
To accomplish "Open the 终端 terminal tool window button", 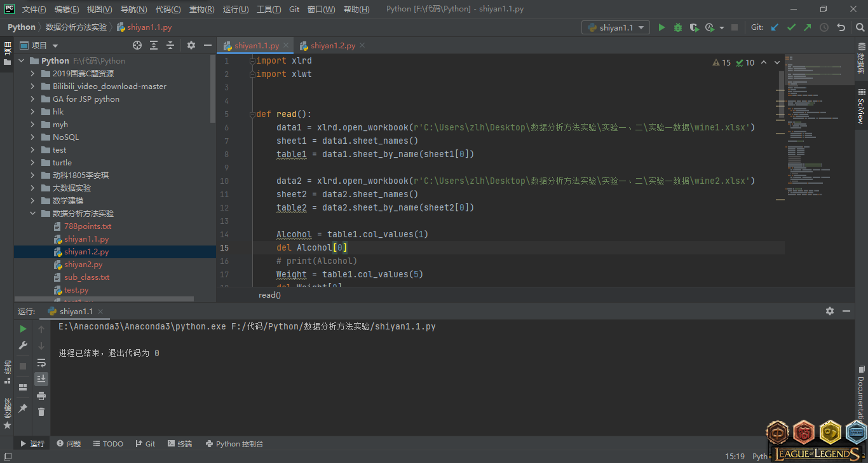I will coord(180,444).
